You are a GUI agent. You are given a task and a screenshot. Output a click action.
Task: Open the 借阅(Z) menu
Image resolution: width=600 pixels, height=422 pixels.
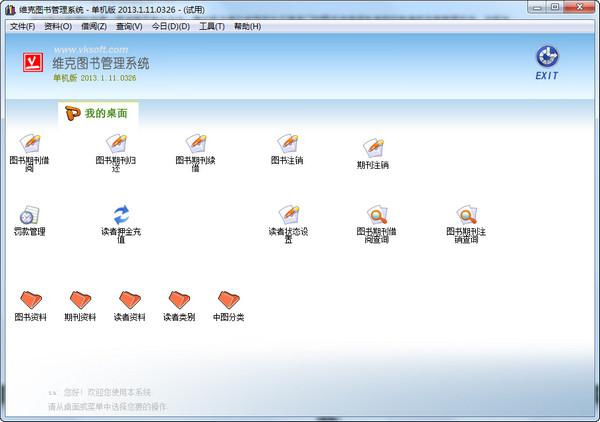tap(94, 26)
